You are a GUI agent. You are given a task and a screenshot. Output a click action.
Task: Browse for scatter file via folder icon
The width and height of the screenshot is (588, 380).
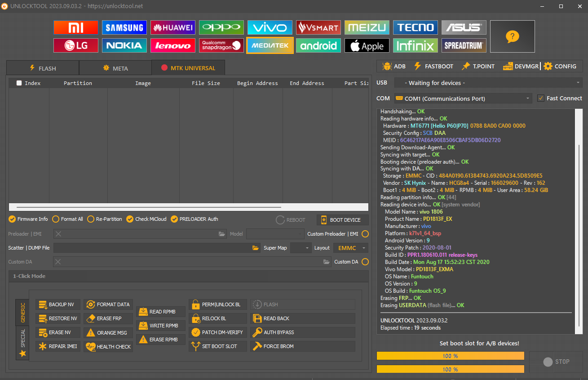click(256, 248)
